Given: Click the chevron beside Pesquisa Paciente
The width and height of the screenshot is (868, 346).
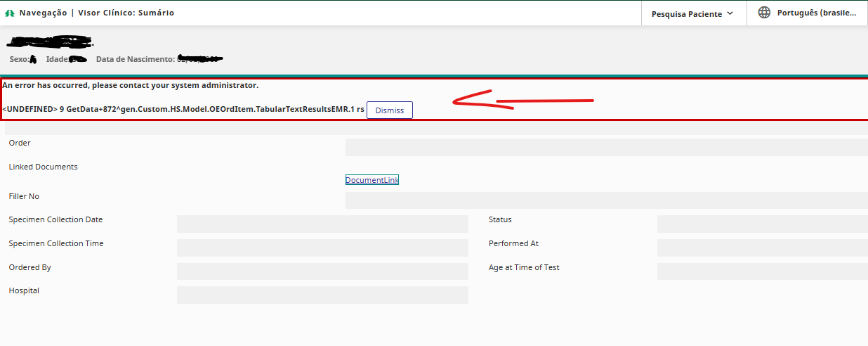Looking at the screenshot, I should [x=730, y=13].
